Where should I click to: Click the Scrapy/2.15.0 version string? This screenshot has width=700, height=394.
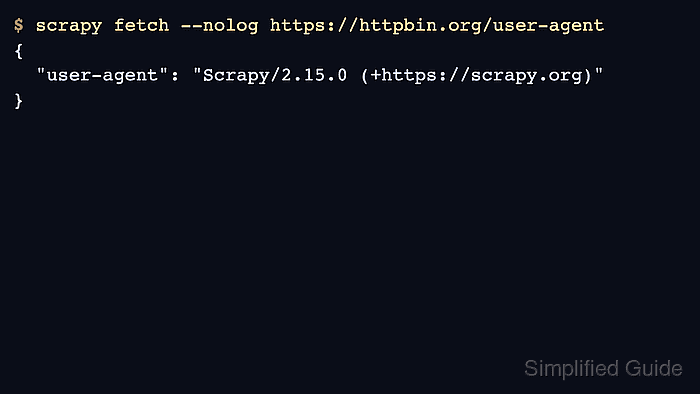pyautogui.click(x=275, y=75)
